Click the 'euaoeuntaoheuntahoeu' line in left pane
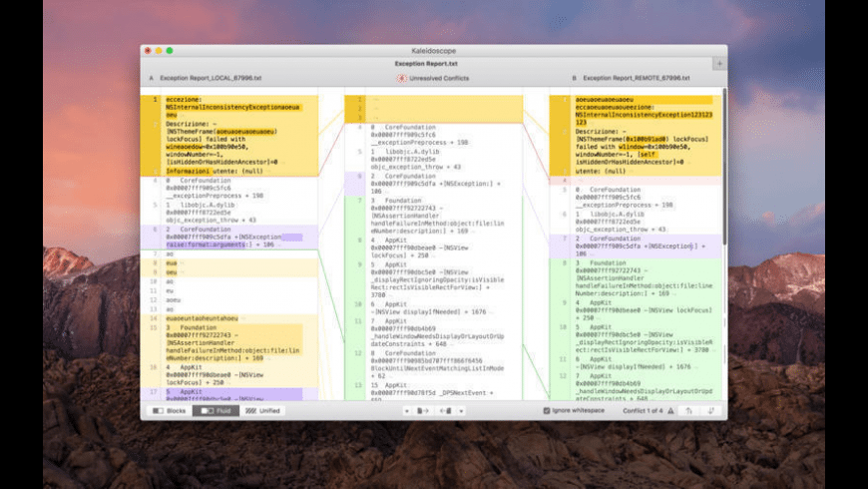This screenshot has width=868, height=489. (x=203, y=318)
